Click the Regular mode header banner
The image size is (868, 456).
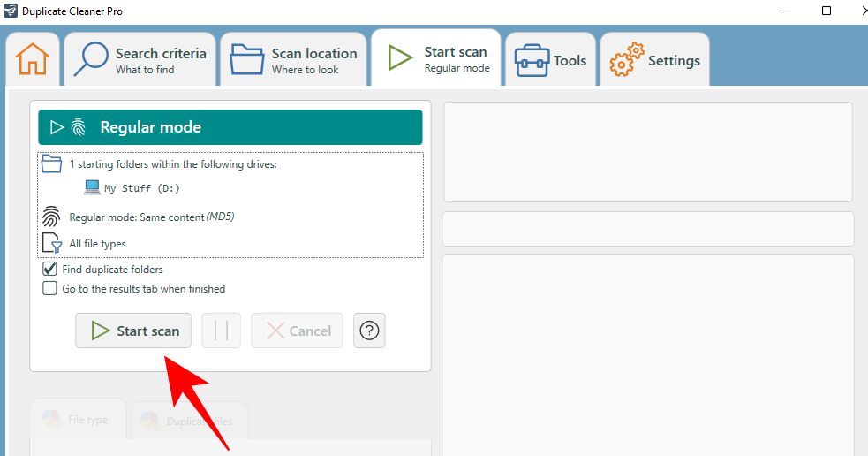(230, 127)
